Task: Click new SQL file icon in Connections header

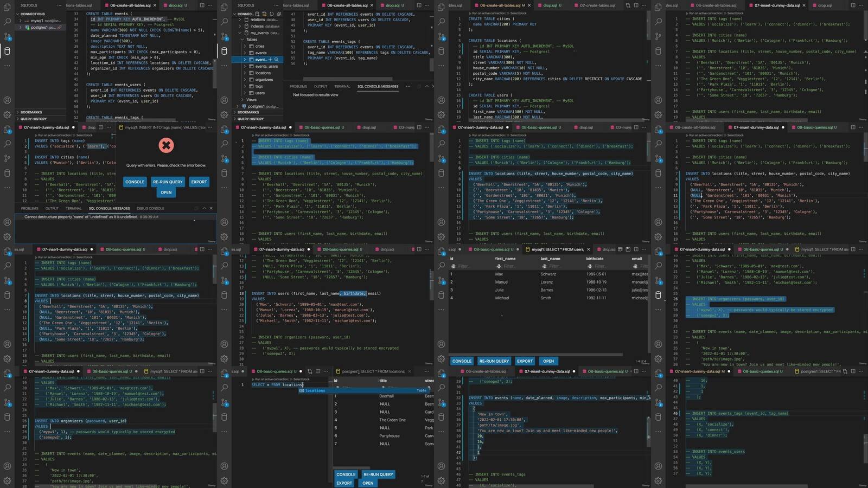Action: tap(264, 14)
